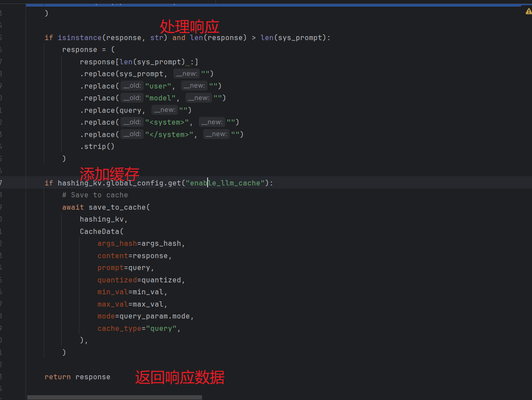Click 'cache_type="query",' keyword argument
Image resolution: width=532 pixels, height=400 pixels.
[x=139, y=329]
